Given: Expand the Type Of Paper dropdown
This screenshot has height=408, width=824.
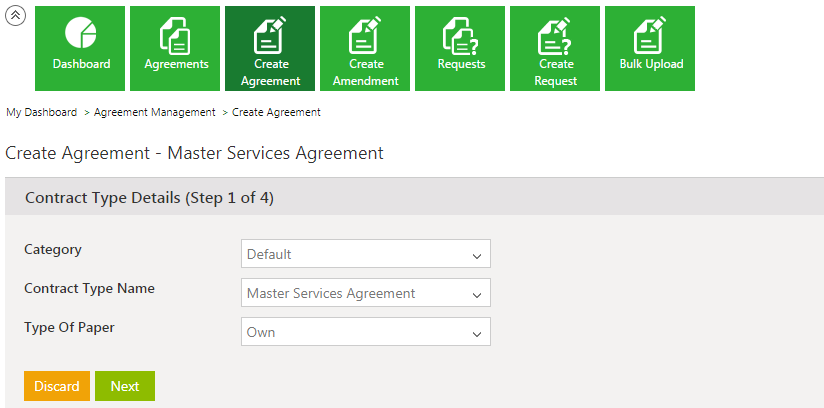Looking at the screenshot, I should [366, 332].
